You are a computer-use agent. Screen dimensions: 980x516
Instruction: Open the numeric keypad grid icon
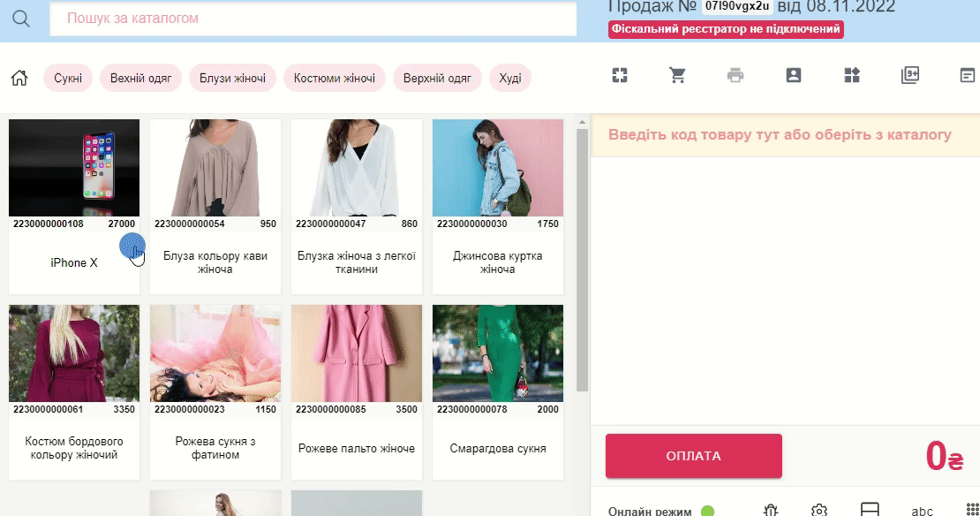click(973, 509)
